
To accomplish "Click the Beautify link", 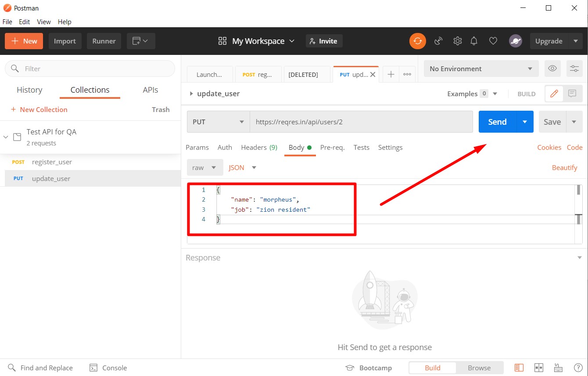I will [564, 167].
